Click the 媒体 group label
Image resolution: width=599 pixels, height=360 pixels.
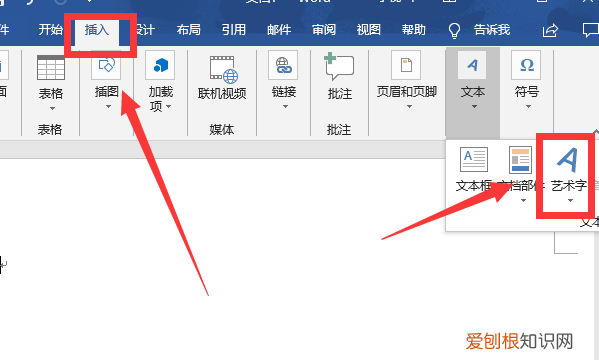coord(222,130)
